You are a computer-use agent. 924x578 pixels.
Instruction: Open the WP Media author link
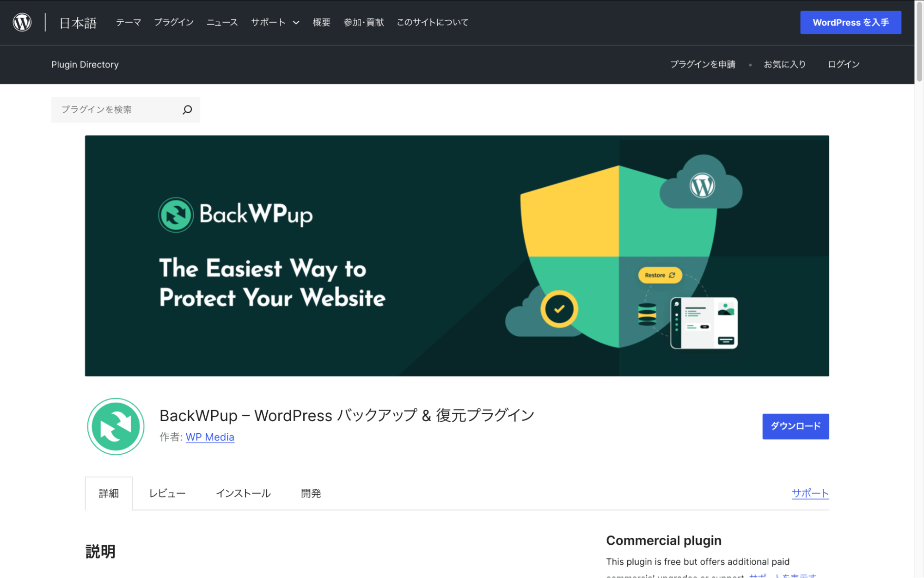tap(210, 437)
